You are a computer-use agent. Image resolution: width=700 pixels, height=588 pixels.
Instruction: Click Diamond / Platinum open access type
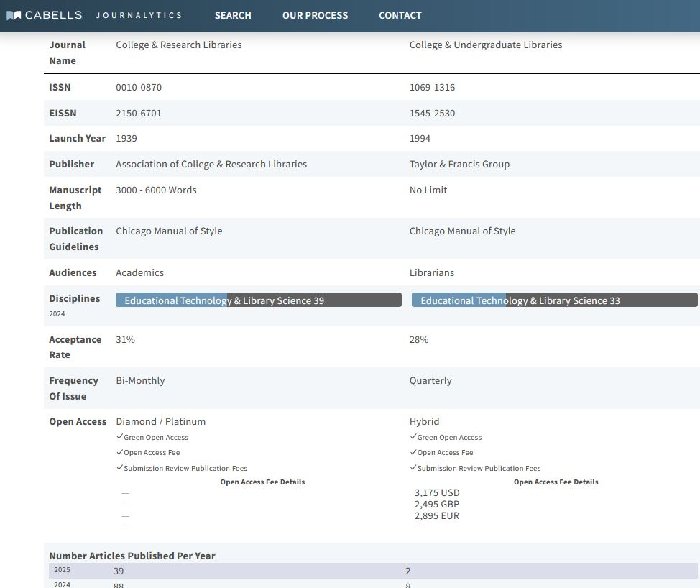click(161, 421)
